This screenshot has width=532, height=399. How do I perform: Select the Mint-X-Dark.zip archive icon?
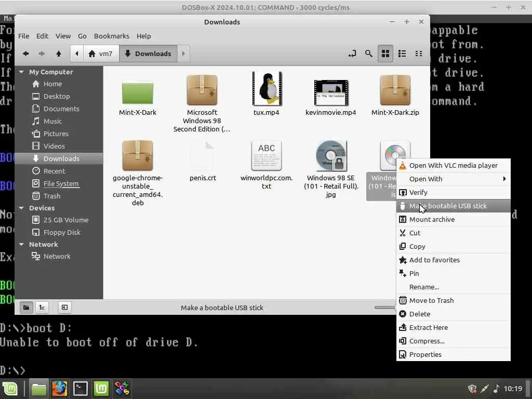click(x=395, y=90)
